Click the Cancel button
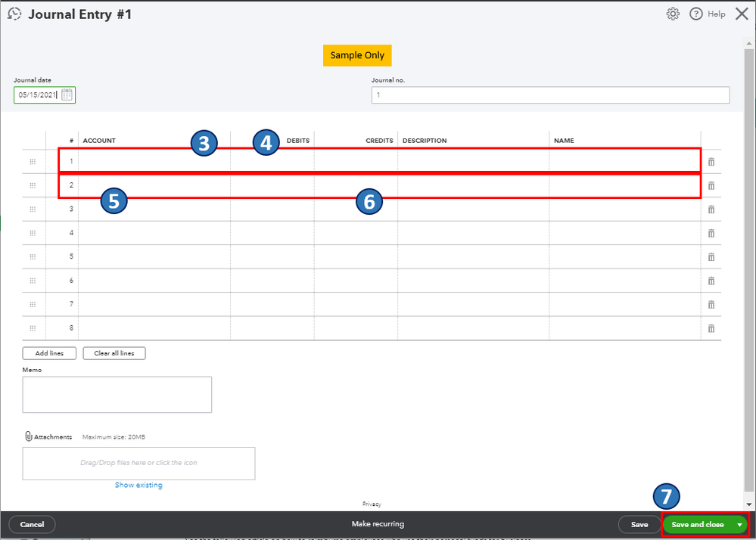Screen dimensions: 756x540 pos(32,525)
